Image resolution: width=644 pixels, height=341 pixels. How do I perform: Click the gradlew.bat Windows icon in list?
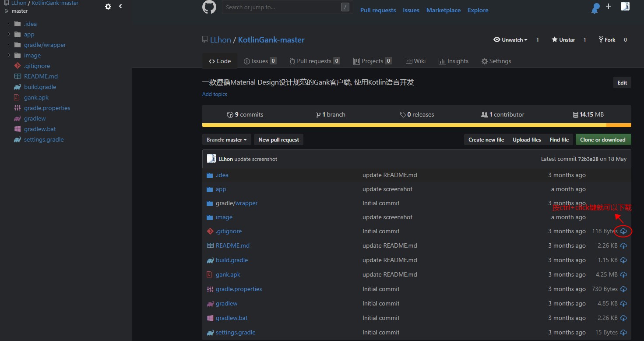[210, 318]
